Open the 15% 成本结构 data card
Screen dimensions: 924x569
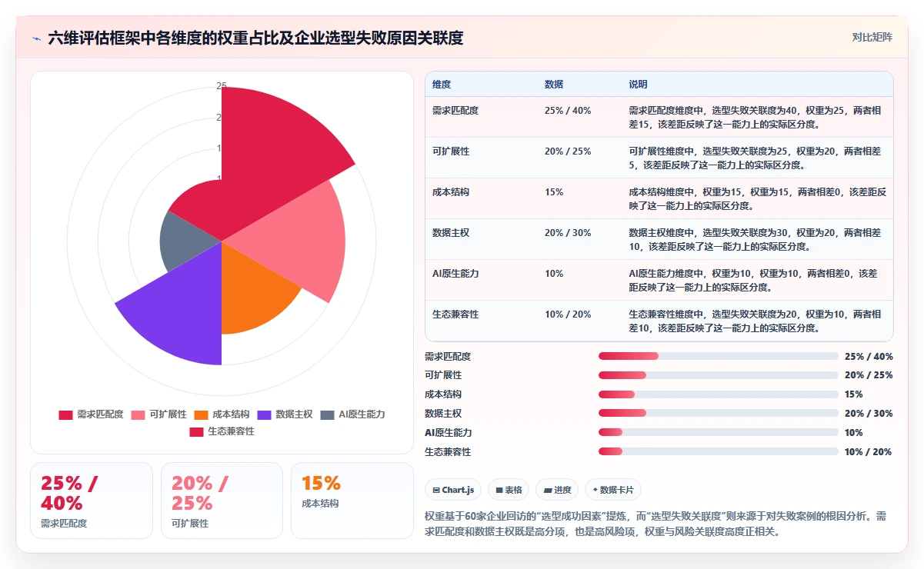(352, 501)
